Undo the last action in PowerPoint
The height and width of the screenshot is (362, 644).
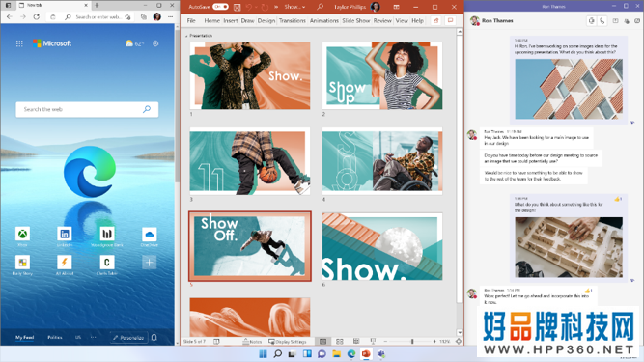point(248,7)
